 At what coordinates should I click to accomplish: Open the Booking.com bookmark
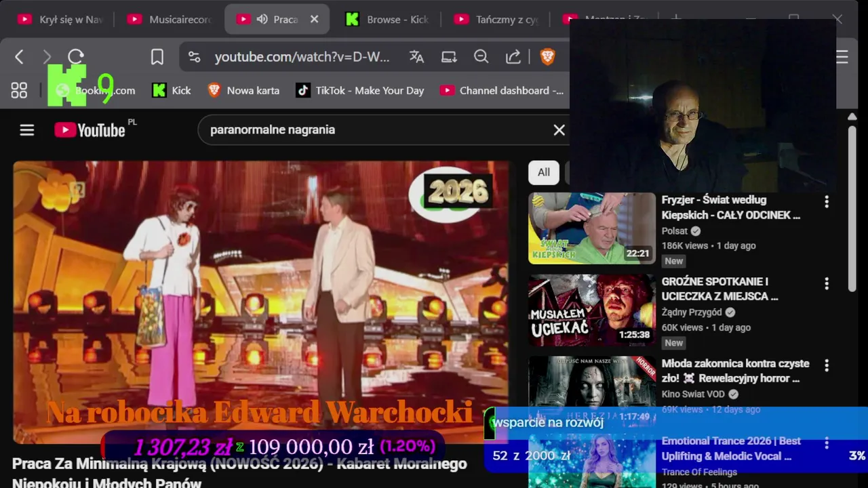pos(95,90)
